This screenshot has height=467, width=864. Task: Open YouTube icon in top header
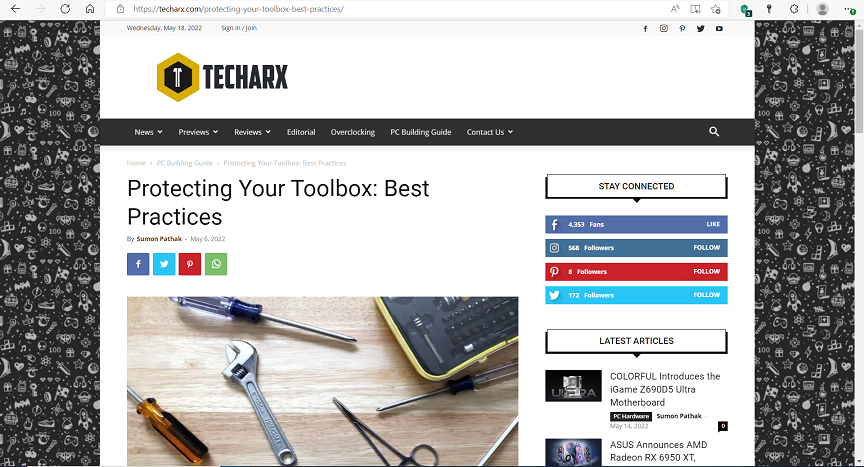719,28
